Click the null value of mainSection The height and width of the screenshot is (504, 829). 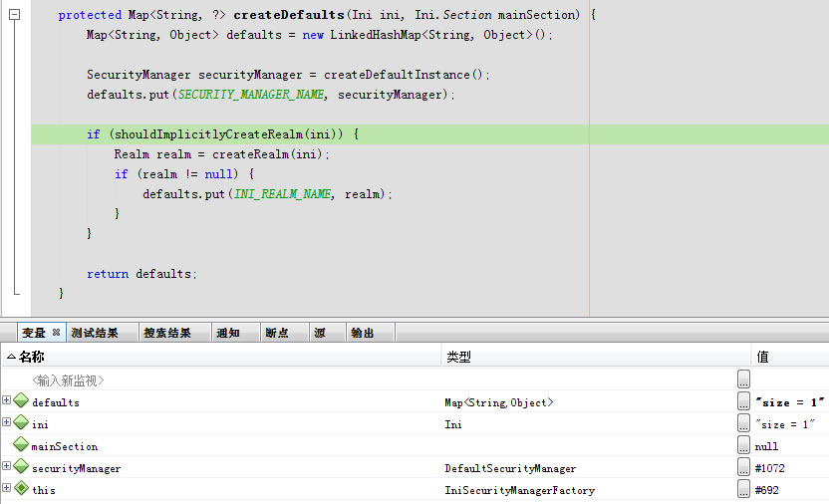tap(766, 446)
